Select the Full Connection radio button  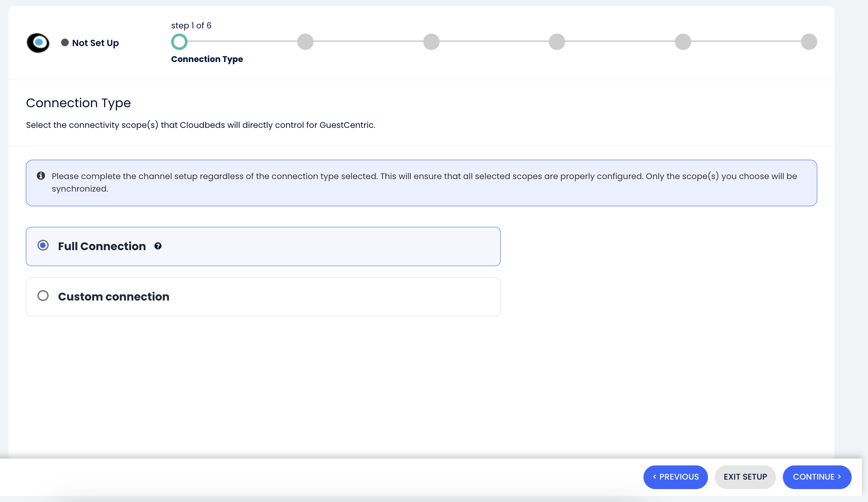click(x=43, y=245)
